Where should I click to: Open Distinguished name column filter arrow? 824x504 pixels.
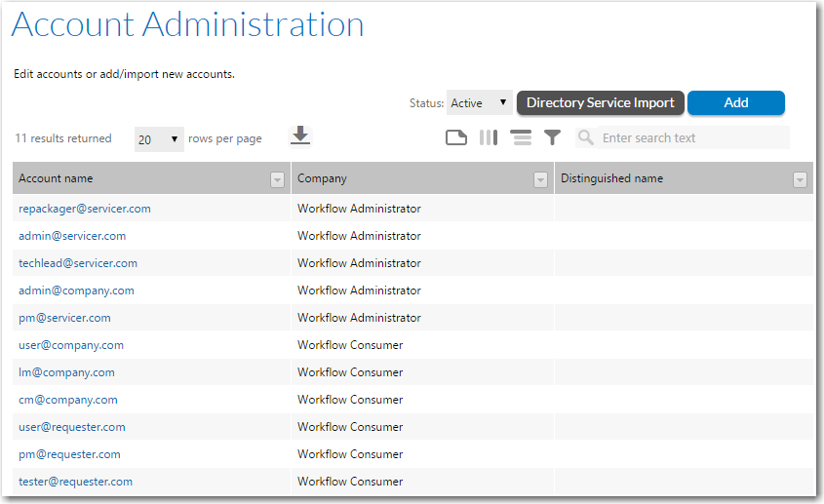click(800, 179)
